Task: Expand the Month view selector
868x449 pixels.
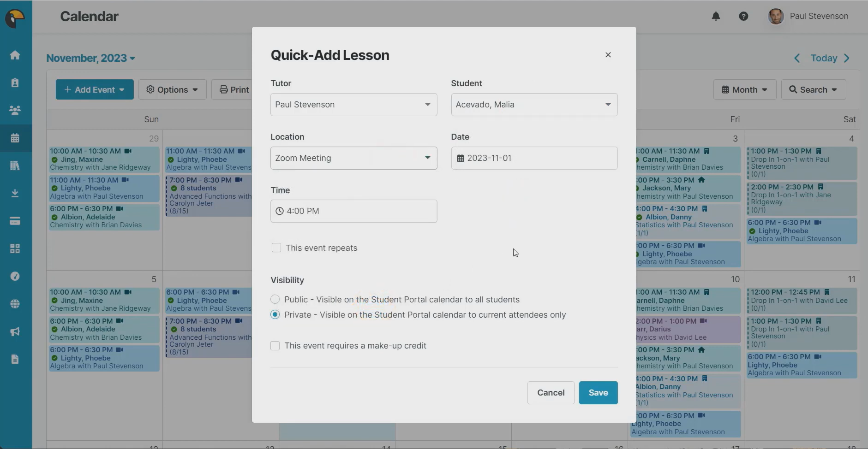Action: (744, 89)
